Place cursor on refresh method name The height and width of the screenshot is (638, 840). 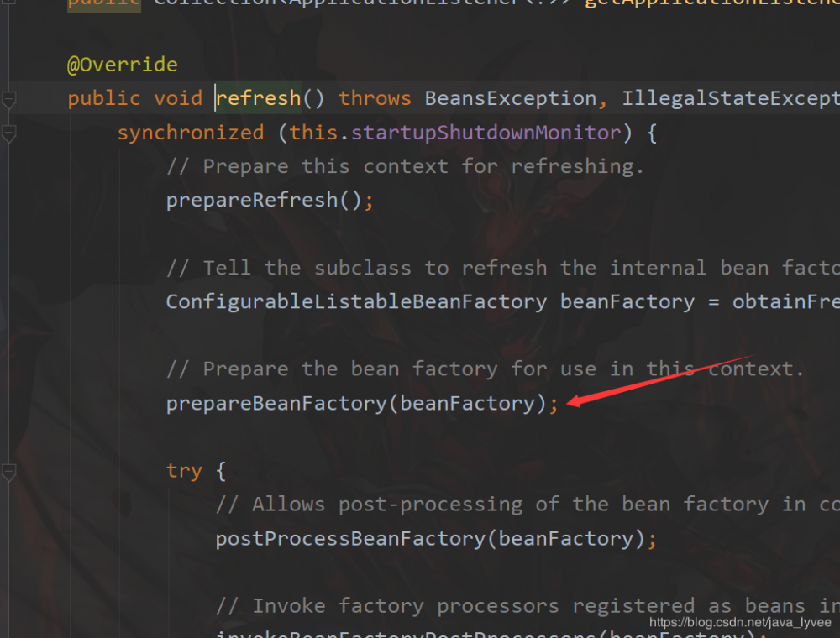click(259, 98)
